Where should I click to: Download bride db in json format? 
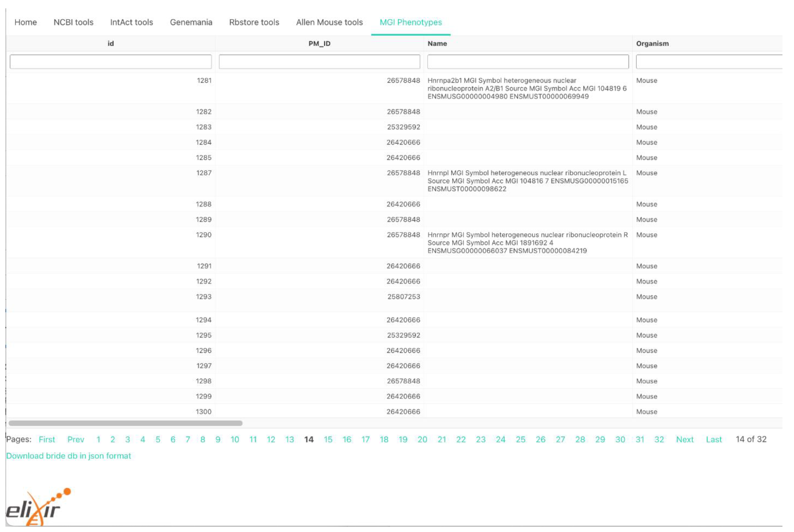[68, 456]
